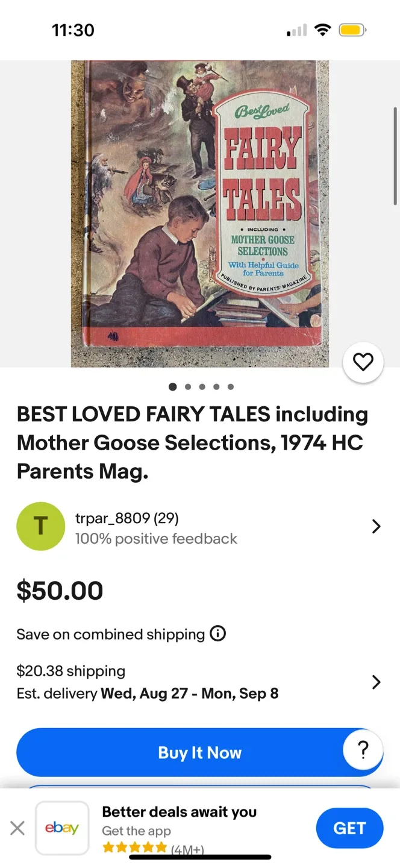This screenshot has width=400, height=868.
Task: Tap the five-star rating in the banner
Action: (x=134, y=847)
